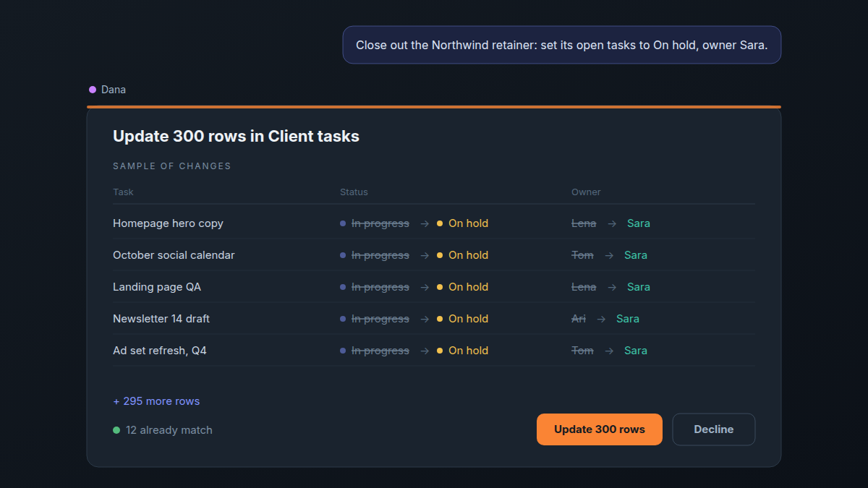Click old owner Lena in Landing page QA row

584,287
